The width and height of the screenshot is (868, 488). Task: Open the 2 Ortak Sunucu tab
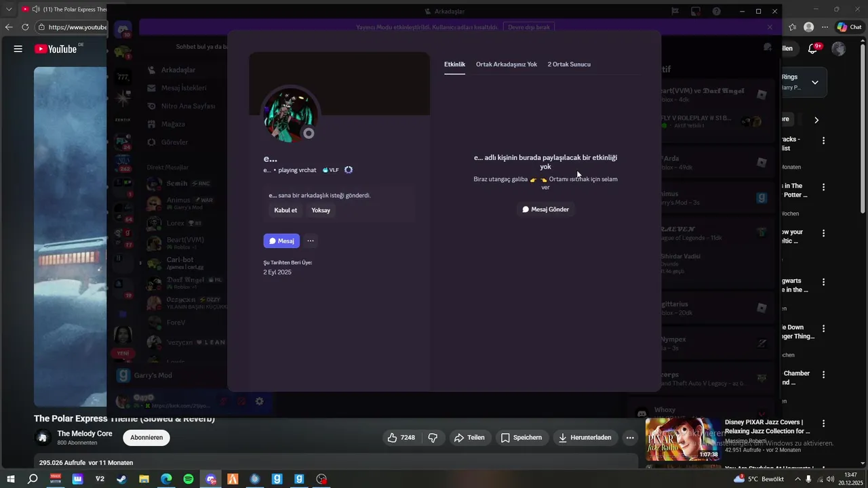(569, 64)
